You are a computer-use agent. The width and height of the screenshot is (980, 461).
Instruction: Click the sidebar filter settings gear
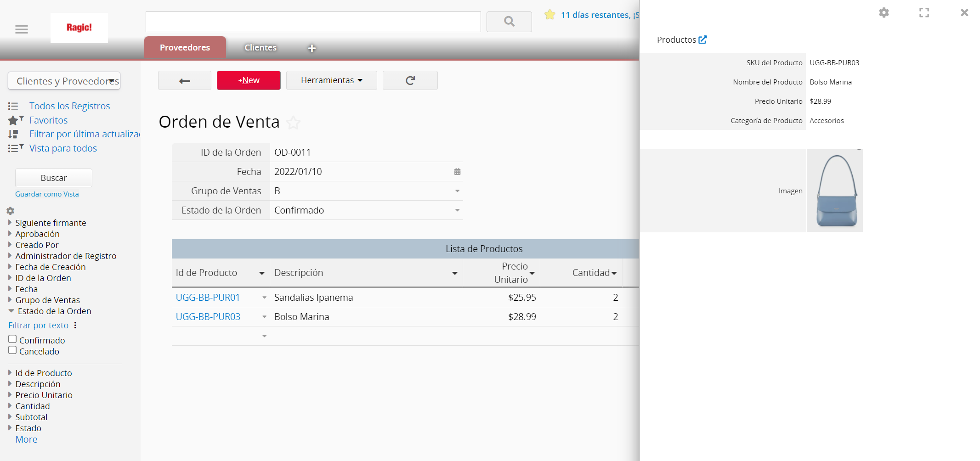tap(11, 211)
